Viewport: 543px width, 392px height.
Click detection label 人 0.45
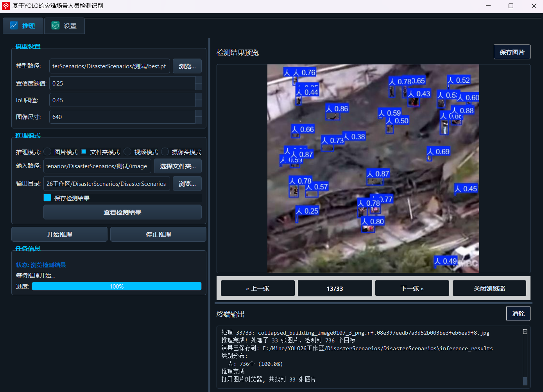point(466,189)
